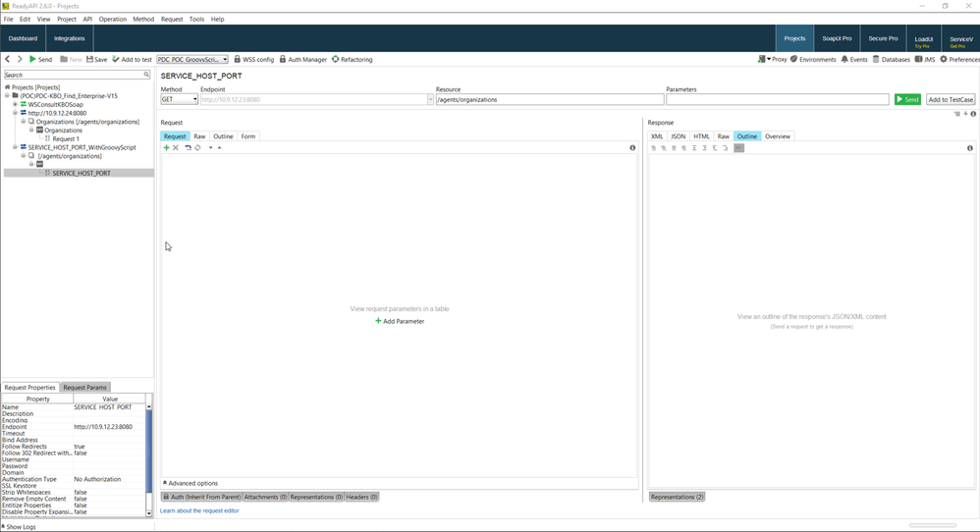This screenshot has height=532, width=980.
Task: Select the Secure Pro tab
Action: click(x=883, y=38)
